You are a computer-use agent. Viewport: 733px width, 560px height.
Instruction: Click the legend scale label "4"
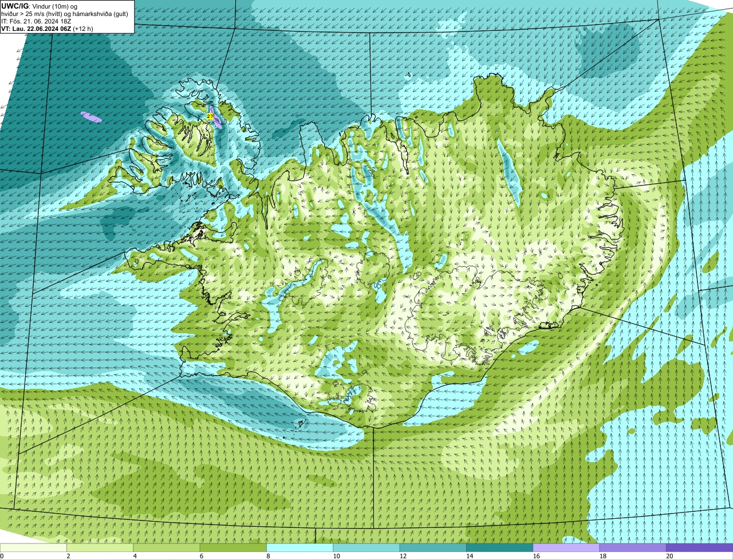tap(135, 556)
